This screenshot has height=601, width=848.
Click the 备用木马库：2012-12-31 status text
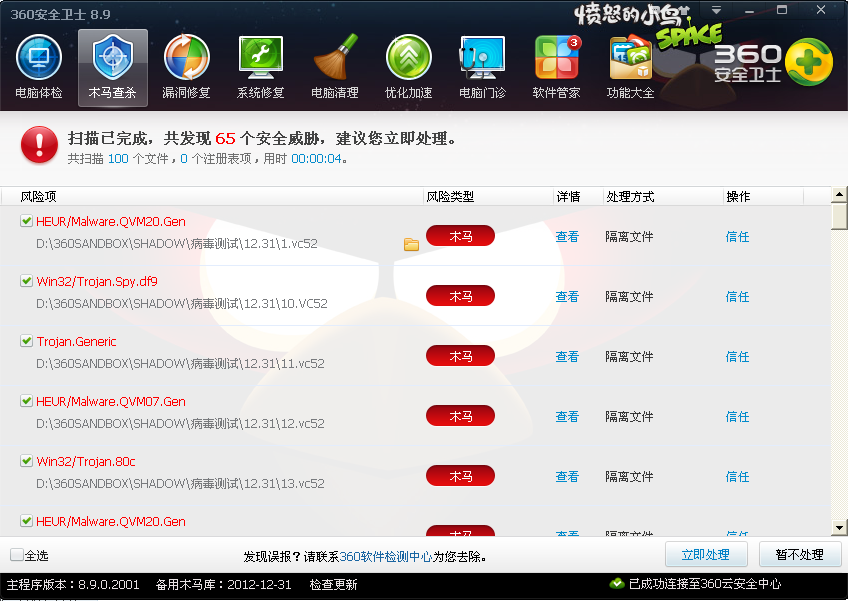click(x=223, y=584)
